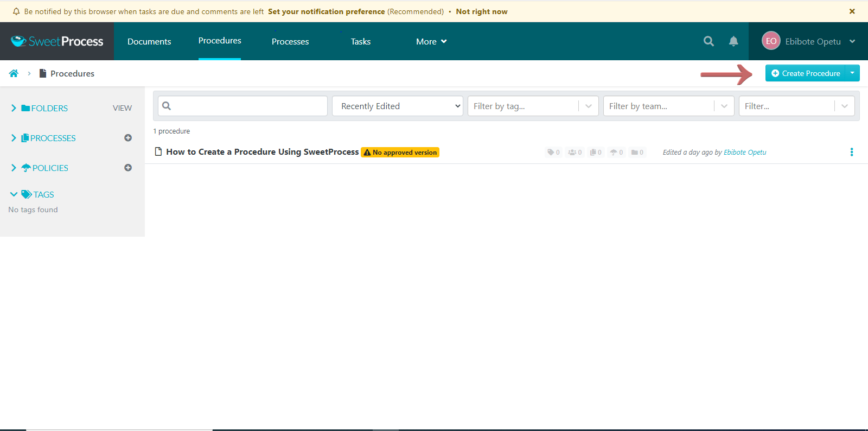
Task: Click the Create Procedure button
Action: [x=806, y=73]
